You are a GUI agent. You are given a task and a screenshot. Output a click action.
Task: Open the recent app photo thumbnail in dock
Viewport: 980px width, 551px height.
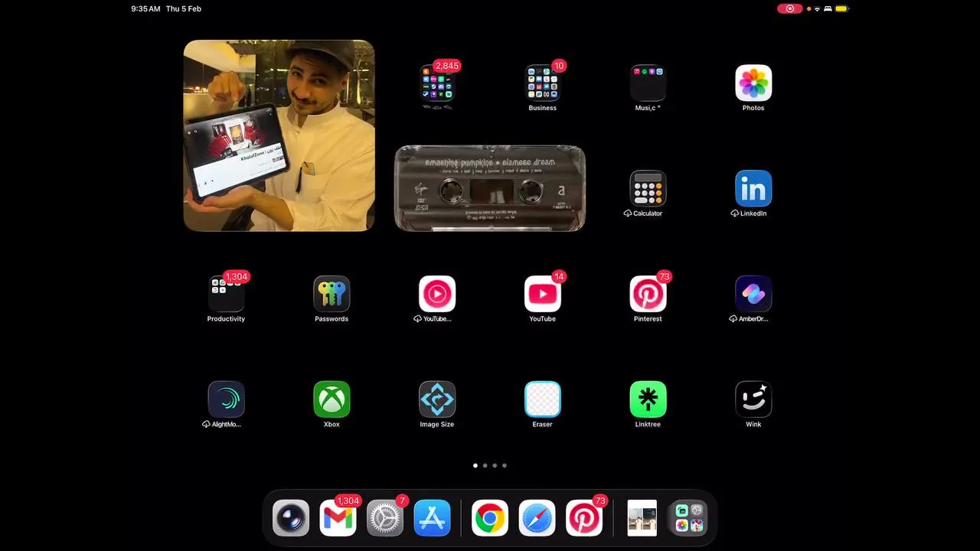(x=642, y=518)
